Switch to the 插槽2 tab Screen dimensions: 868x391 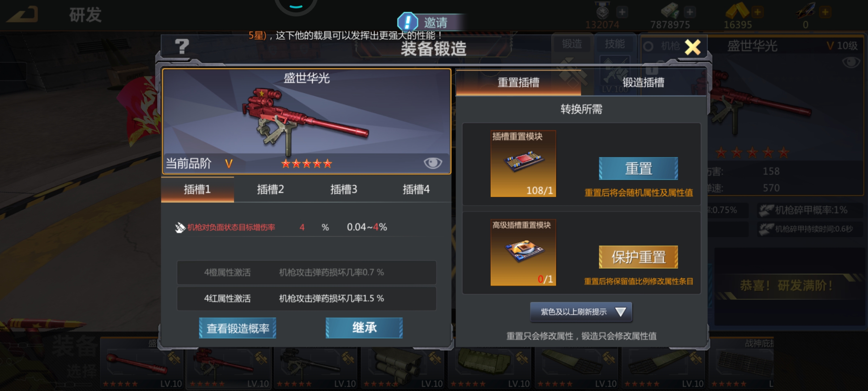270,189
